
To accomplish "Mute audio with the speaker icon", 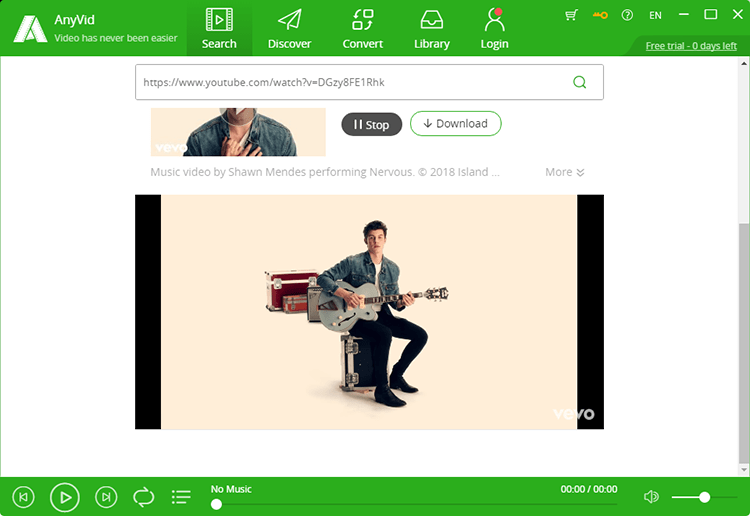I will click(x=651, y=497).
